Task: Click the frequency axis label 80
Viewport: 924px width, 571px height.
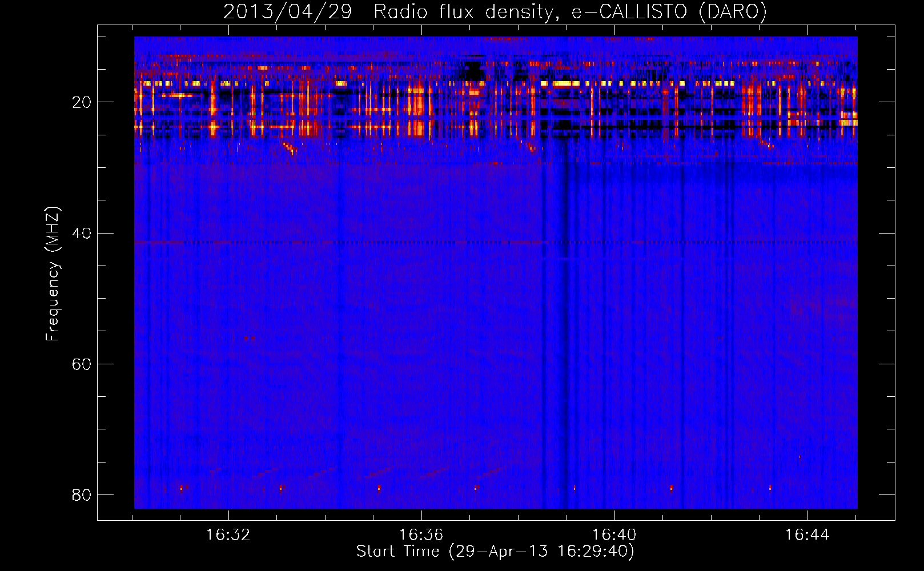Action: (x=82, y=494)
